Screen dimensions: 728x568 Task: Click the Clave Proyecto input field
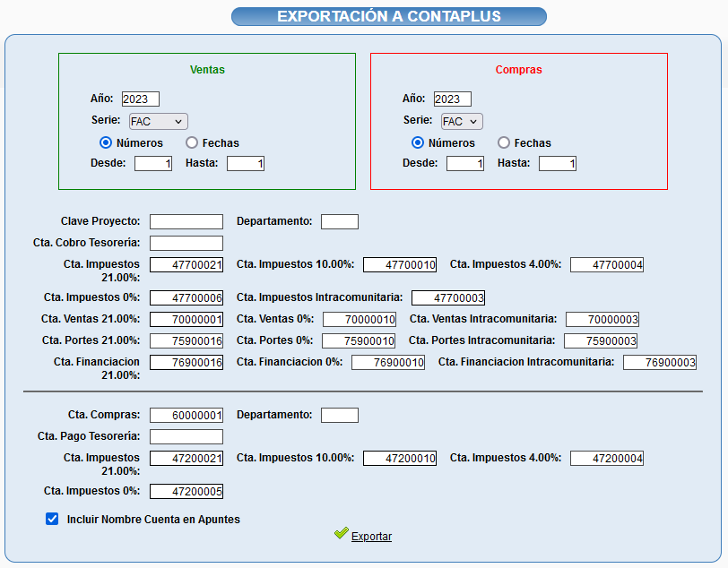186,222
